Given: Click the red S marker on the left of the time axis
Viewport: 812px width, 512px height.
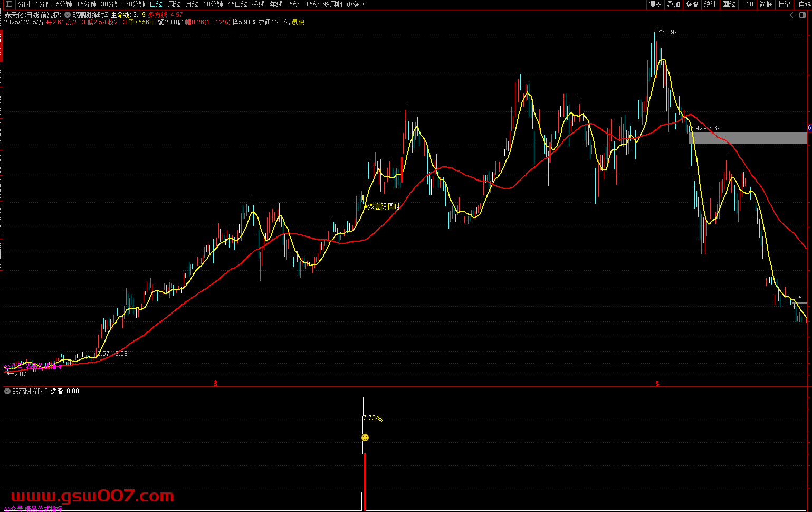Looking at the screenshot, I should click(215, 384).
